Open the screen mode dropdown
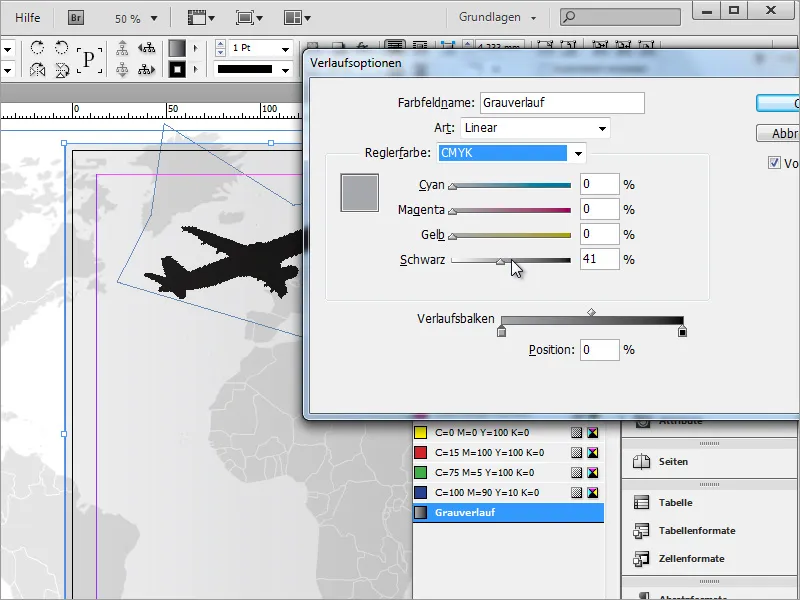 [x=249, y=18]
